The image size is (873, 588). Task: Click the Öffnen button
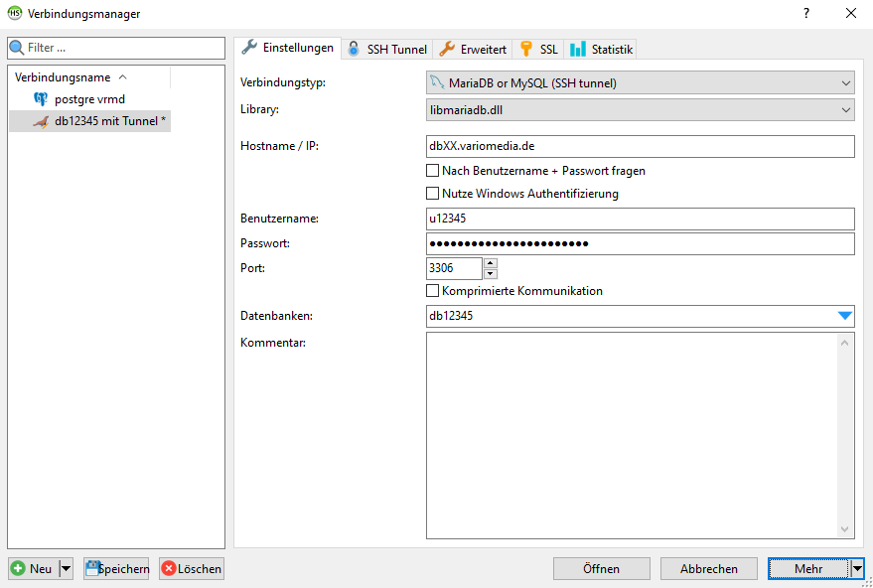click(601, 568)
